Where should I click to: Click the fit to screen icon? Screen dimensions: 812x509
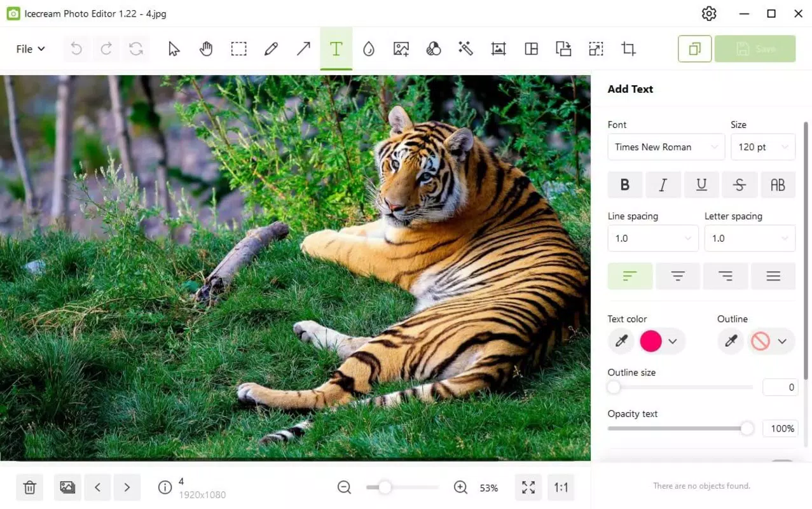(528, 487)
